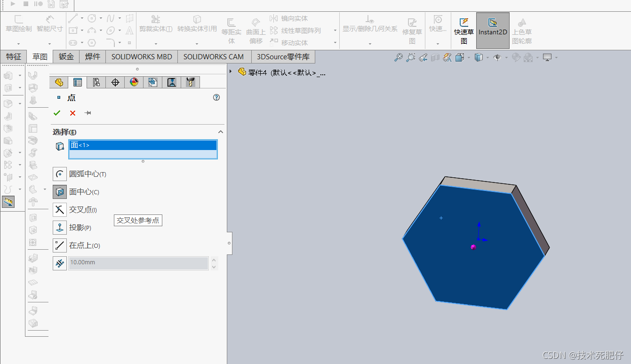Select the 交叉点 intersection option
This screenshot has width=631, height=364.
(x=60, y=210)
